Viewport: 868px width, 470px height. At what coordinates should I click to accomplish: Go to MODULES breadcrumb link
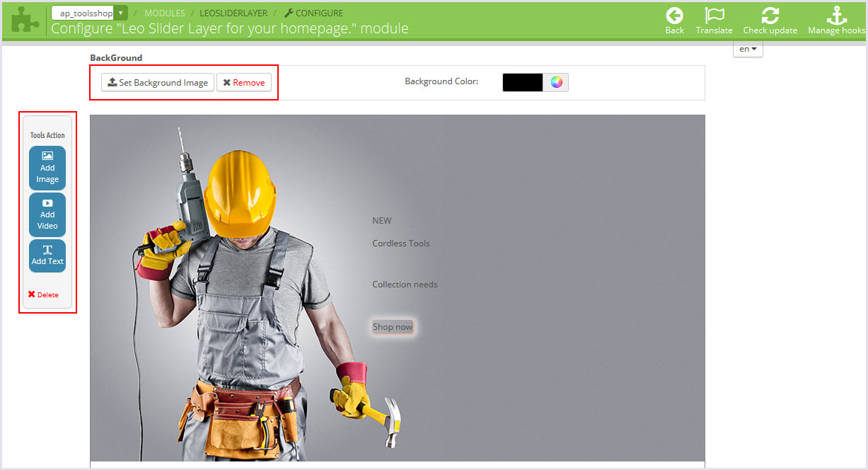165,13
